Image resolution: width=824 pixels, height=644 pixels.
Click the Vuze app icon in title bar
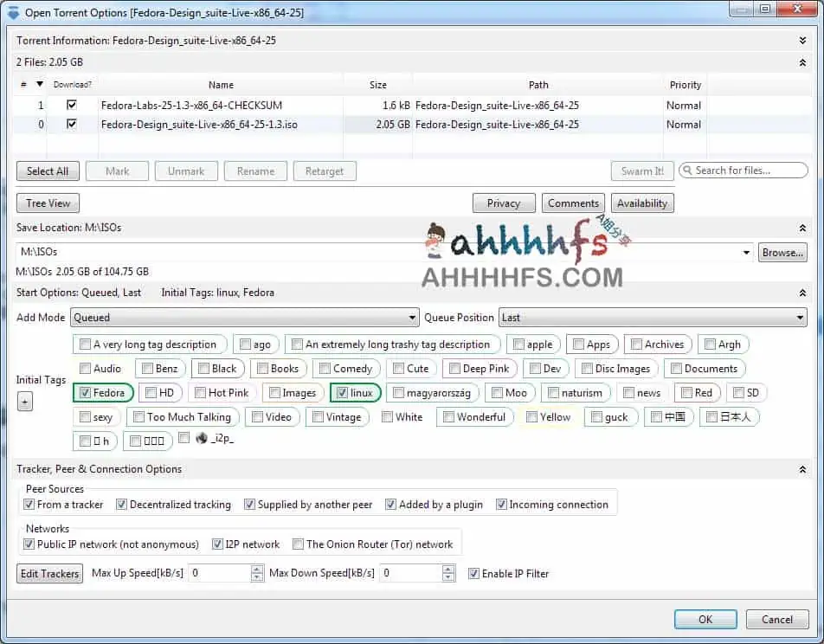pyautogui.click(x=13, y=12)
